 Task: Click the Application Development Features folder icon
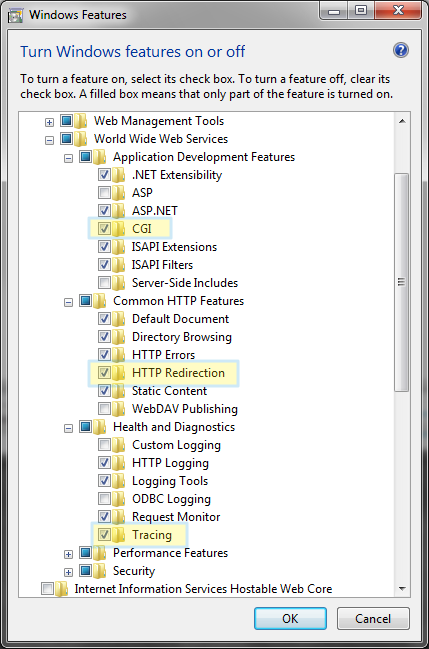(99, 157)
